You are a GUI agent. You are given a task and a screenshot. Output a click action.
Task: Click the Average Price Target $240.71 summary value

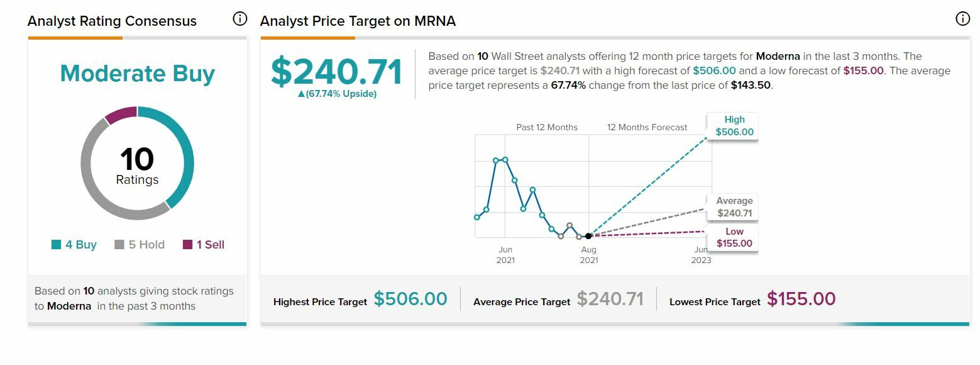coord(610,299)
